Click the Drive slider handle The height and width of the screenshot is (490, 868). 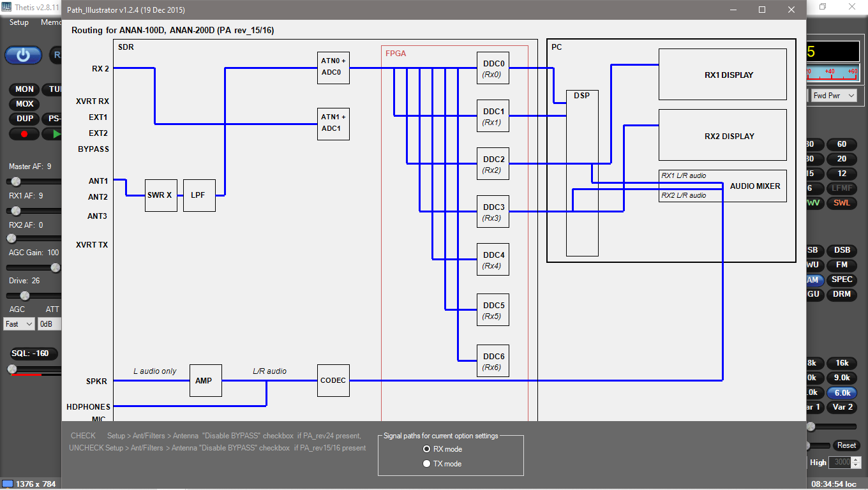(x=25, y=295)
